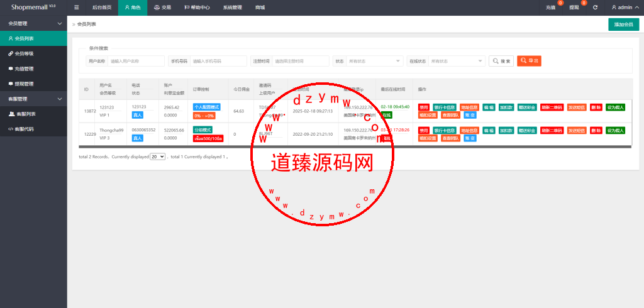Image resolution: width=644 pixels, height=308 pixels.
Task: Click the 手机号码 search input
Action: pos(218,61)
